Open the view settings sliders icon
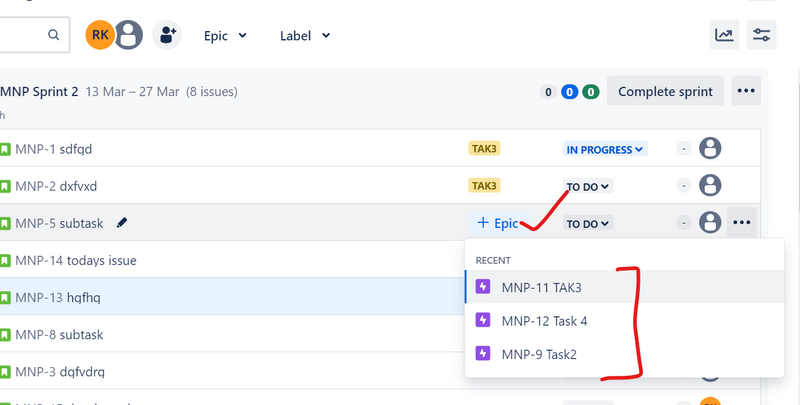Viewport: 800px width, 405px height. [762, 35]
